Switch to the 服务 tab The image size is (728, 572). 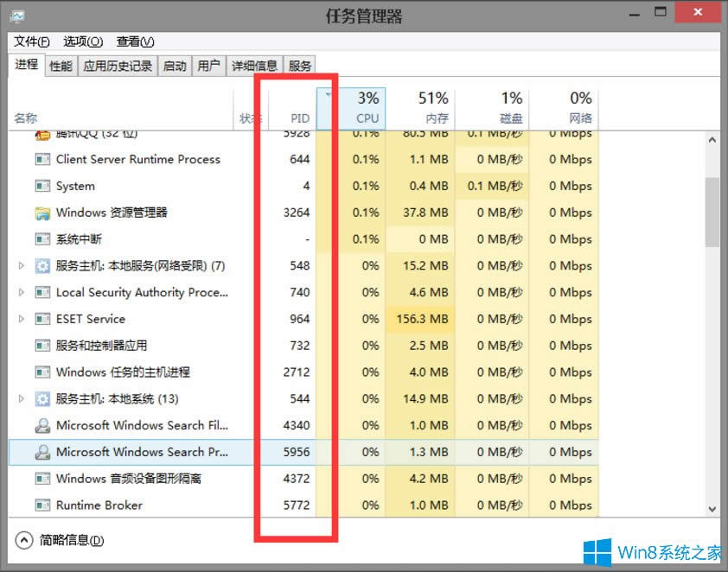click(299, 65)
